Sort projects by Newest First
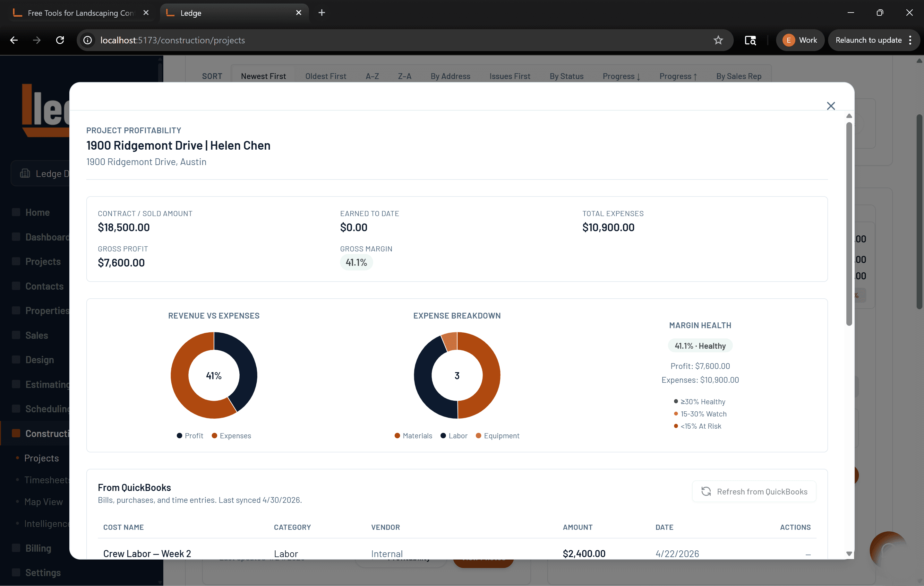Viewport: 924px width, 586px height. coord(263,76)
